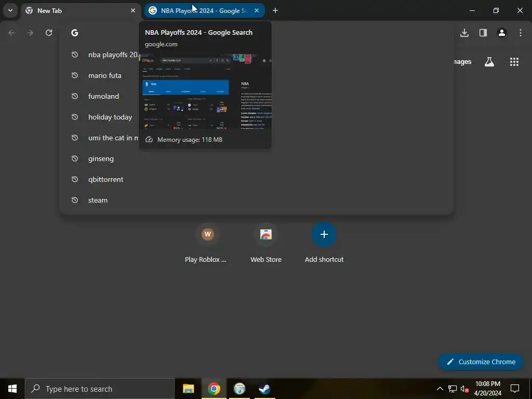Open the Steam taskbar icon
Screen dimensions: 532x399
click(x=264, y=389)
